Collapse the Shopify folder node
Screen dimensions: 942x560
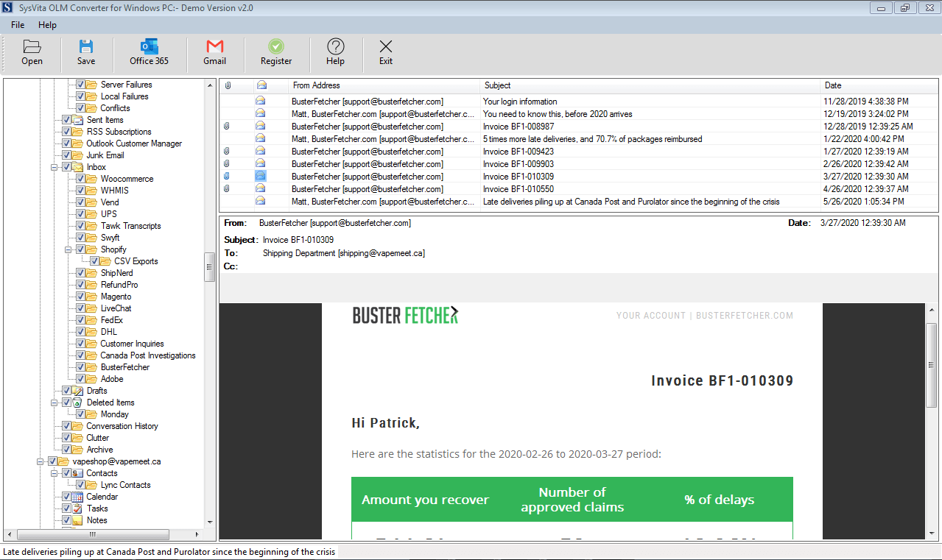click(68, 249)
